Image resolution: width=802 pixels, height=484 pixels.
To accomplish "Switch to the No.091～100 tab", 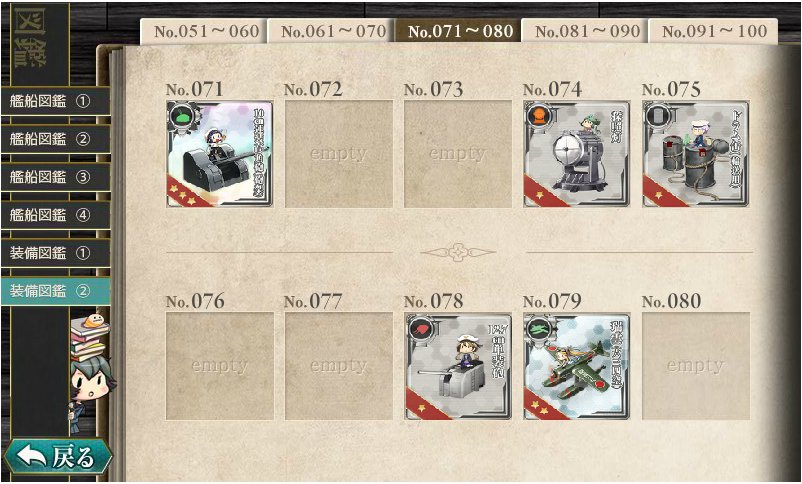I will click(x=712, y=31).
